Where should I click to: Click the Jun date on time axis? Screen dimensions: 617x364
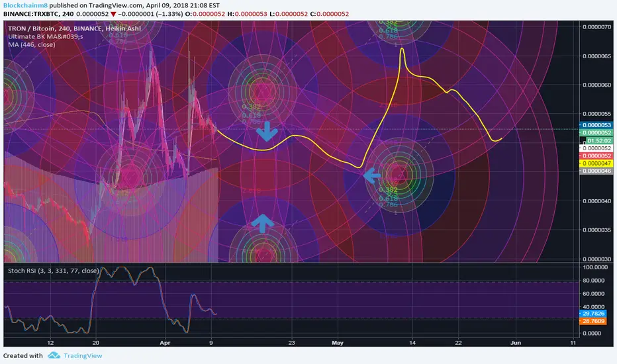tap(516, 343)
